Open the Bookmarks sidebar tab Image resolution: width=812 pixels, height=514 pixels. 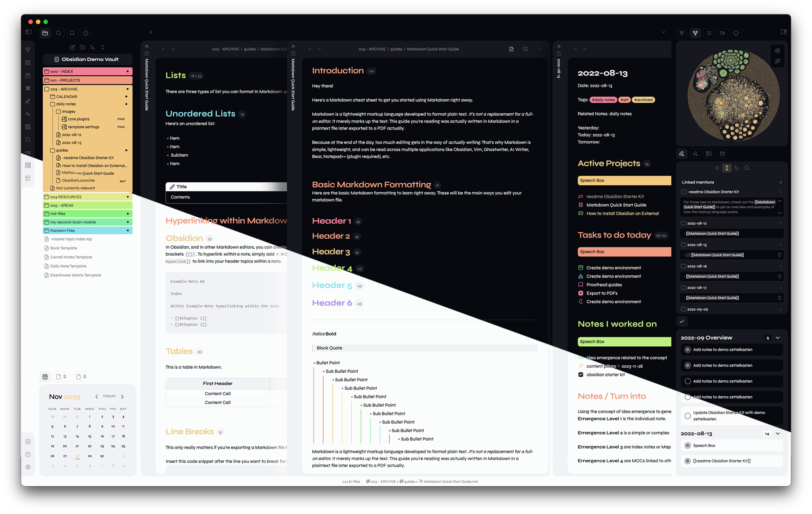(x=72, y=33)
